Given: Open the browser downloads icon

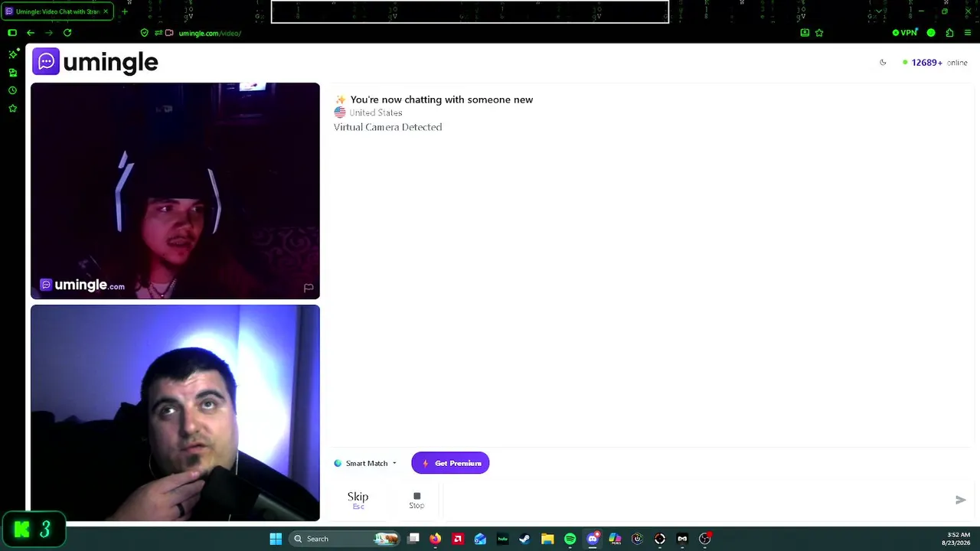Looking at the screenshot, I should 805,33.
